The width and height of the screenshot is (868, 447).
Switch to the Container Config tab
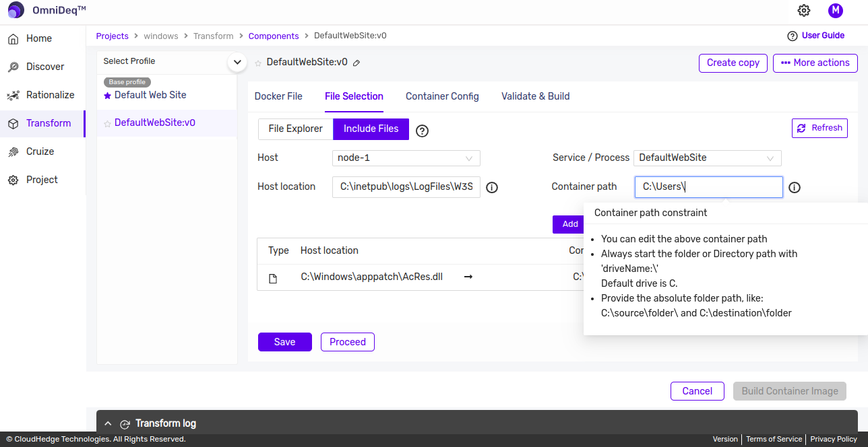[x=442, y=96]
